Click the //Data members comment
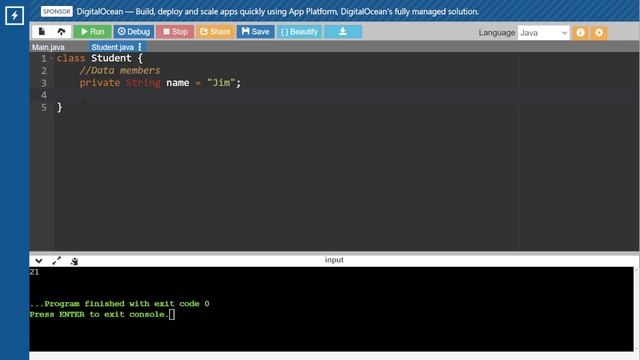 (120, 70)
